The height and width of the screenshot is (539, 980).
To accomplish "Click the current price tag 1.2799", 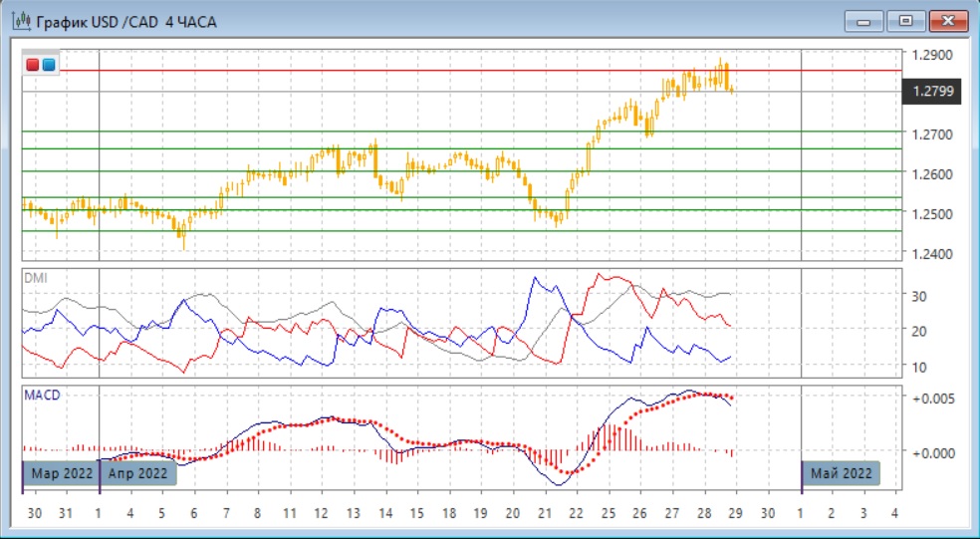I will click(932, 93).
